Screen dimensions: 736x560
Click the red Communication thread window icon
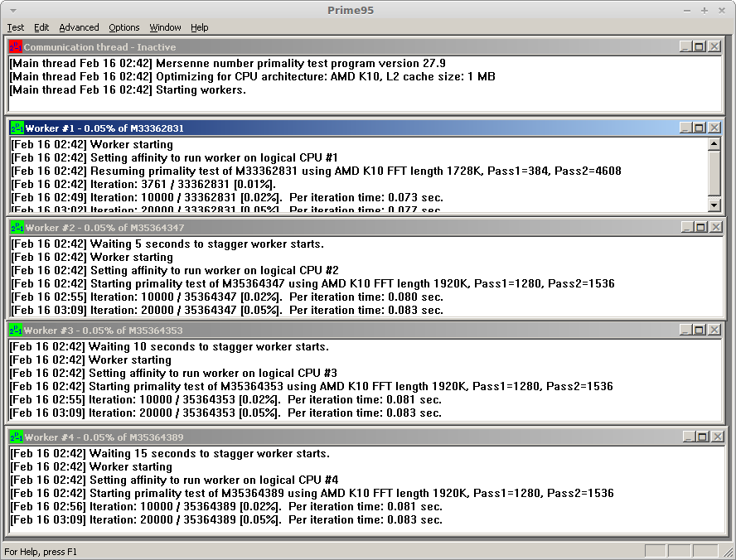point(16,47)
